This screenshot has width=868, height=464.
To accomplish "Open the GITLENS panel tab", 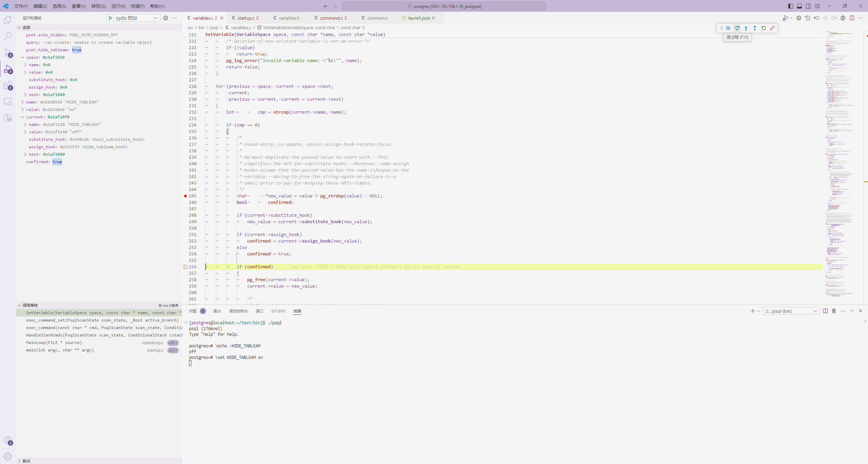I will [x=278, y=311].
